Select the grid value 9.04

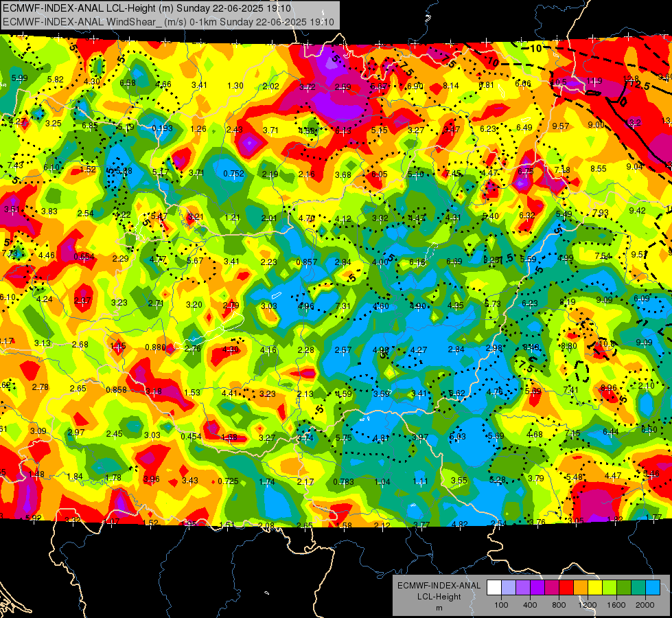635,166
